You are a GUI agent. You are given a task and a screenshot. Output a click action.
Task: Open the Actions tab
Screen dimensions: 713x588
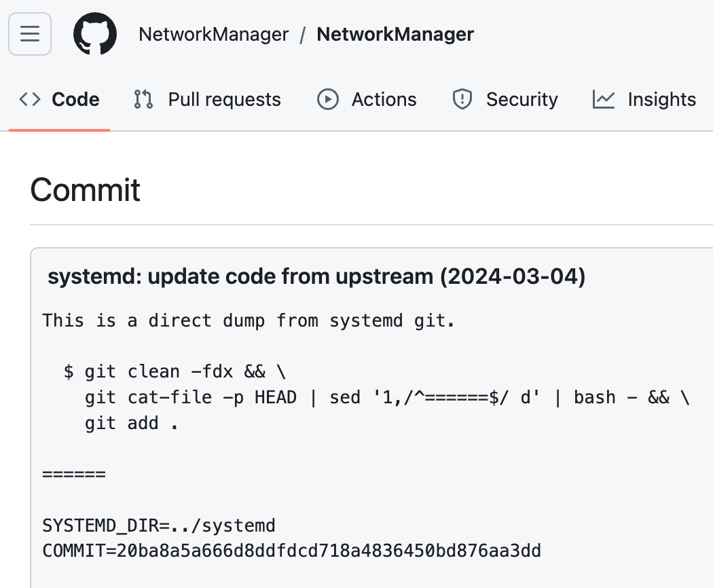pos(367,99)
